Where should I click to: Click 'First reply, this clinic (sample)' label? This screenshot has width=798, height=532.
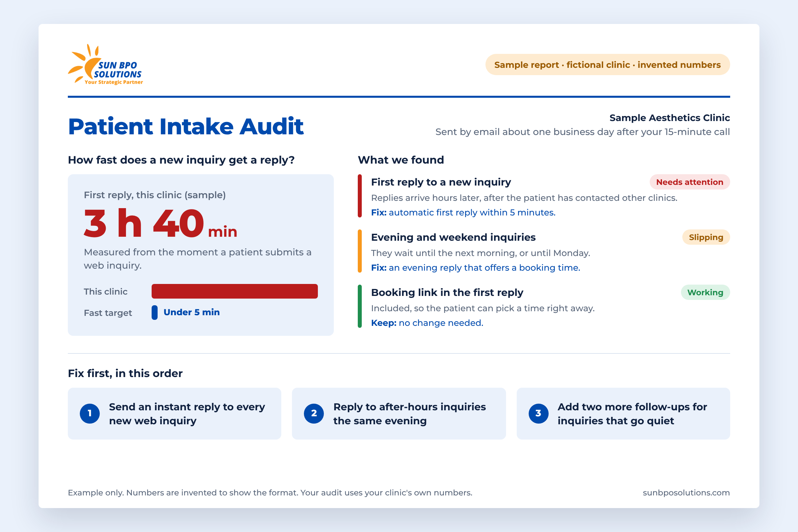155,195
